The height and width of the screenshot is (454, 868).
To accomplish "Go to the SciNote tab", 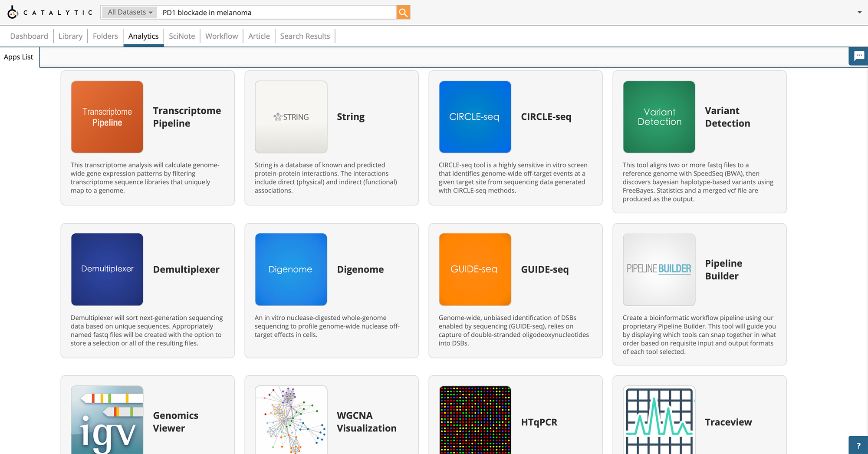I will [x=182, y=36].
